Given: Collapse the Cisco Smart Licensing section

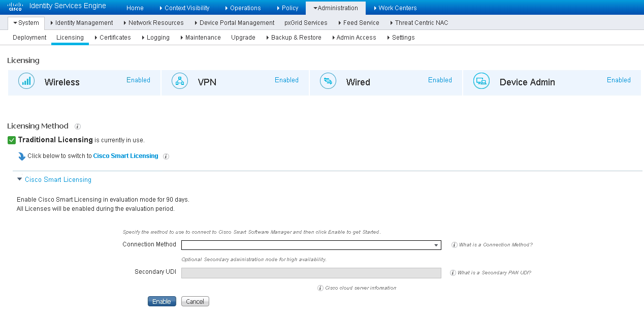Looking at the screenshot, I should (19, 179).
